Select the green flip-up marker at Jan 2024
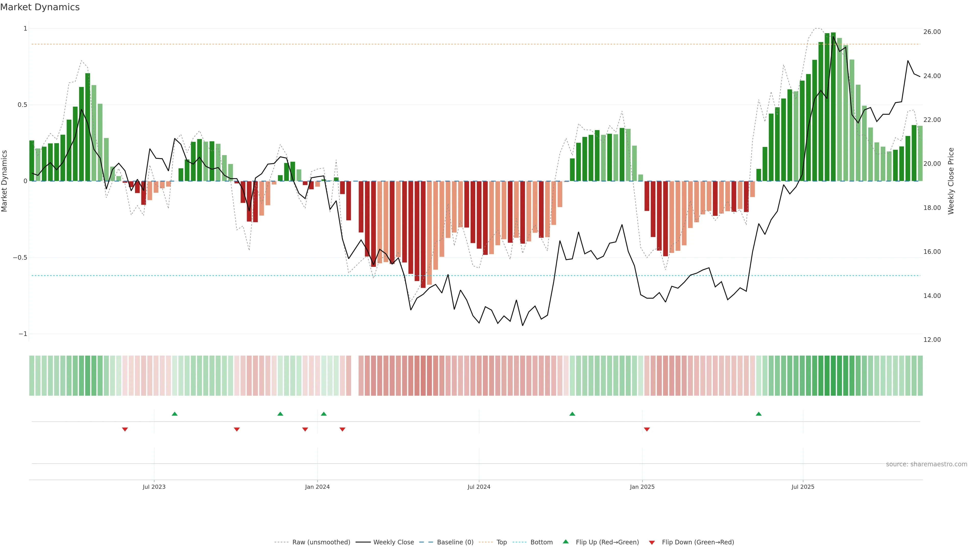 [x=324, y=414]
